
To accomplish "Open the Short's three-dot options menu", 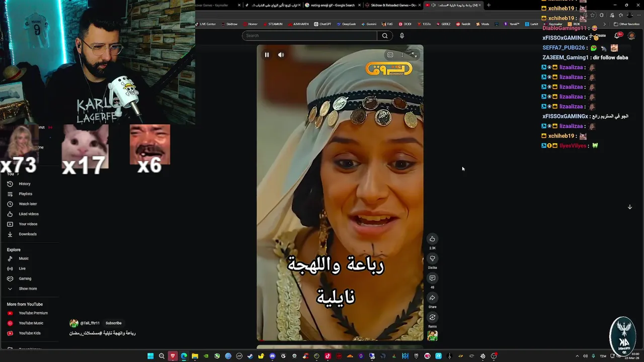I will point(402,55).
